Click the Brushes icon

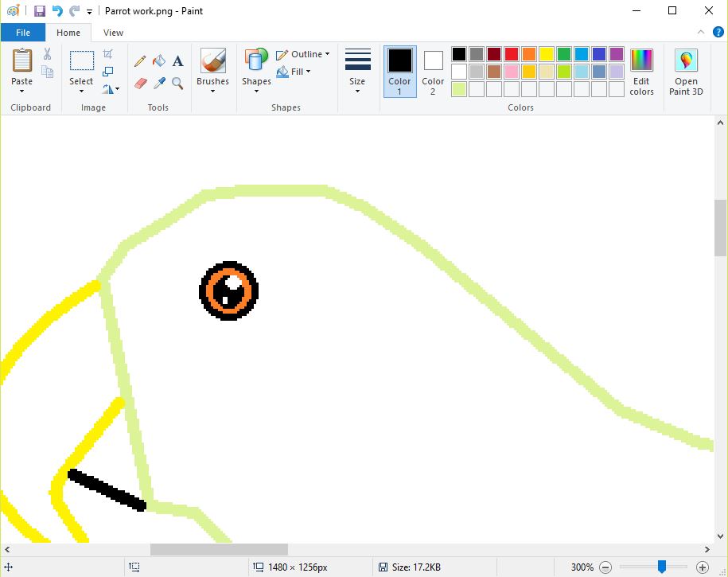click(x=213, y=60)
